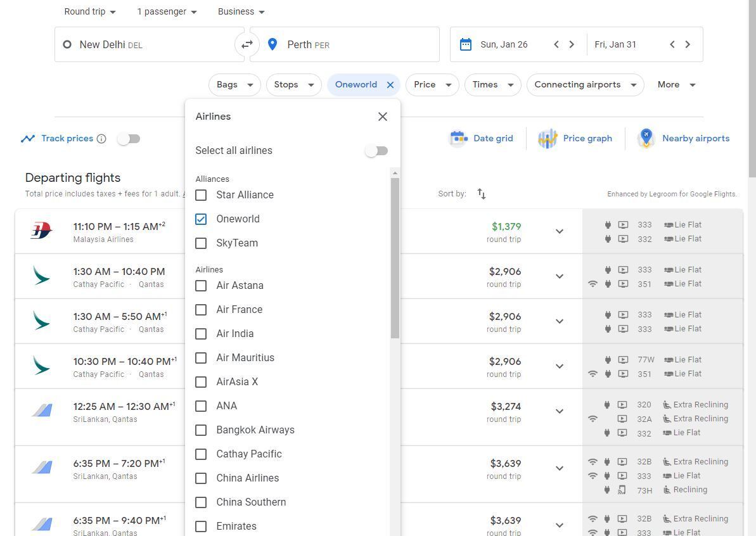The width and height of the screenshot is (756, 536).
Task: Click the New Delhi origin field
Action: pos(150,44)
